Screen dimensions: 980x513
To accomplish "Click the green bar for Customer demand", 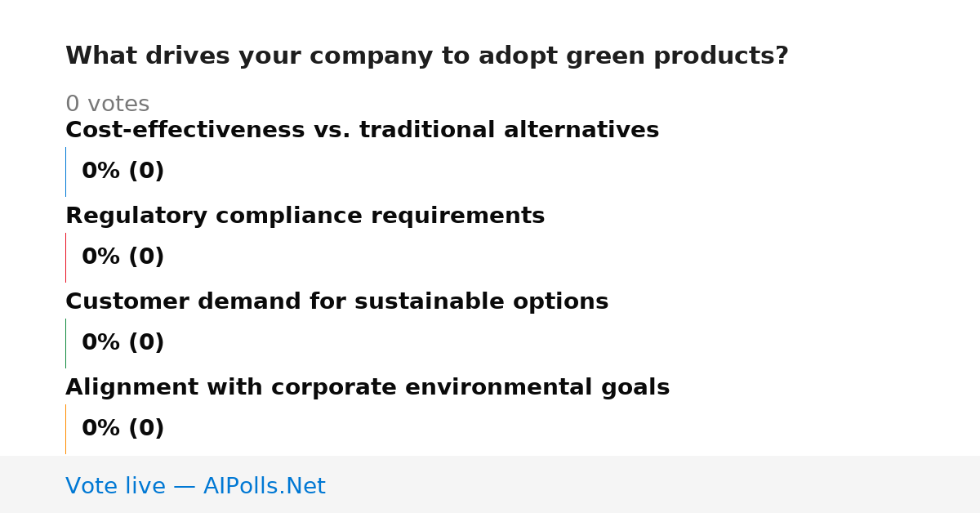I will (65, 343).
